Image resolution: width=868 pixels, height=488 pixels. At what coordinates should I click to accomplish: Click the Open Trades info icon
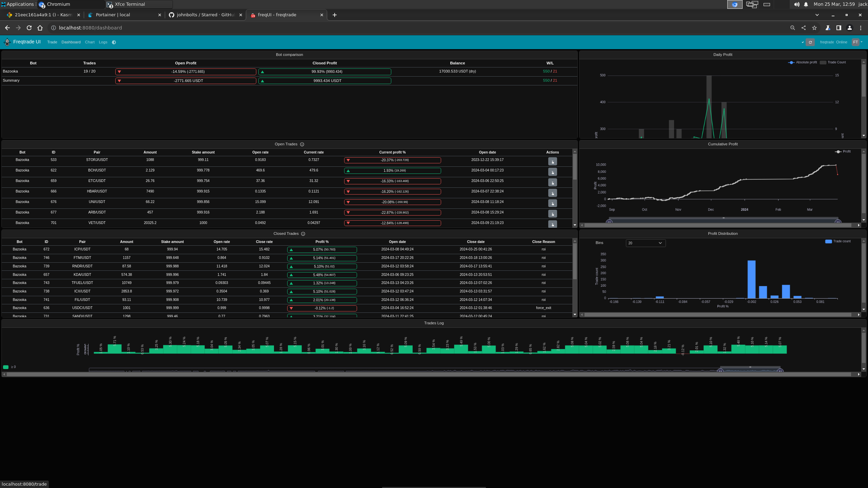pos(302,144)
